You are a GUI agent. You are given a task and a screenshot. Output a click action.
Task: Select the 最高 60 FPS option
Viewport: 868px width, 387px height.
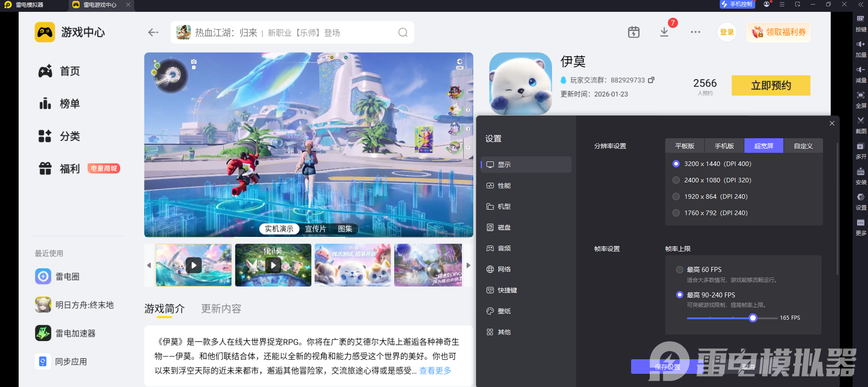click(680, 270)
